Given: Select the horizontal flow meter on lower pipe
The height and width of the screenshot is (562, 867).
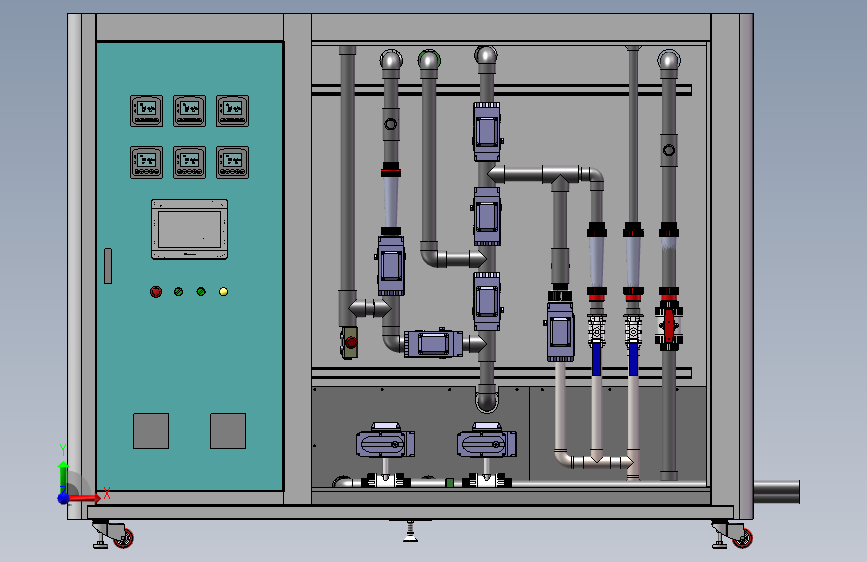Looking at the screenshot, I should [x=434, y=344].
